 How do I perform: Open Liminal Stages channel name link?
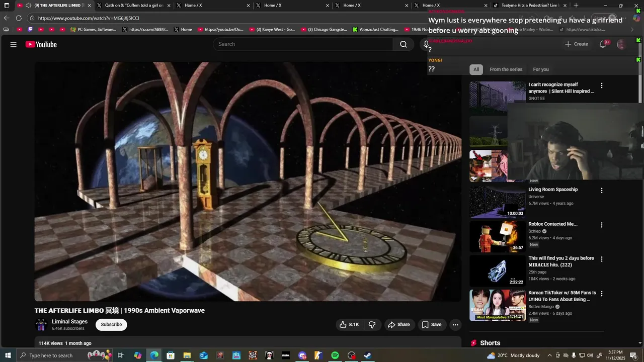69,322
